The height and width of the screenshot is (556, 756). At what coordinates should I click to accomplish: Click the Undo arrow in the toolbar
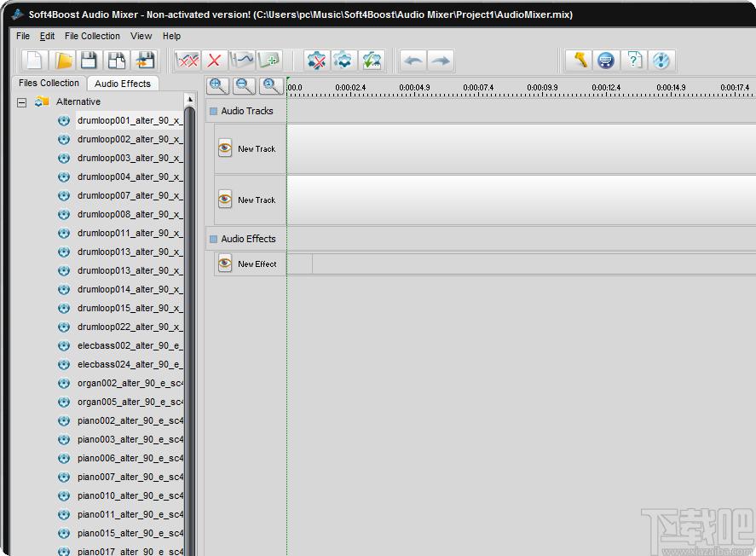tap(413, 61)
